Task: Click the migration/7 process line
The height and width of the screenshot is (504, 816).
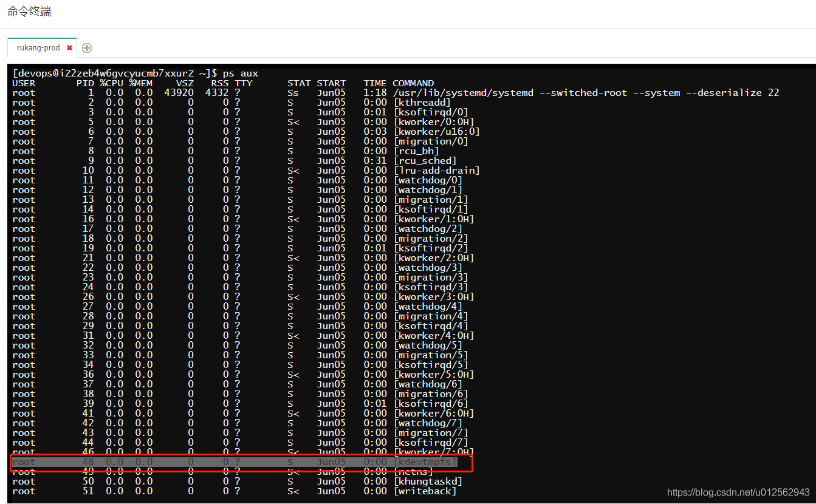Action: pyautogui.click(x=243, y=432)
